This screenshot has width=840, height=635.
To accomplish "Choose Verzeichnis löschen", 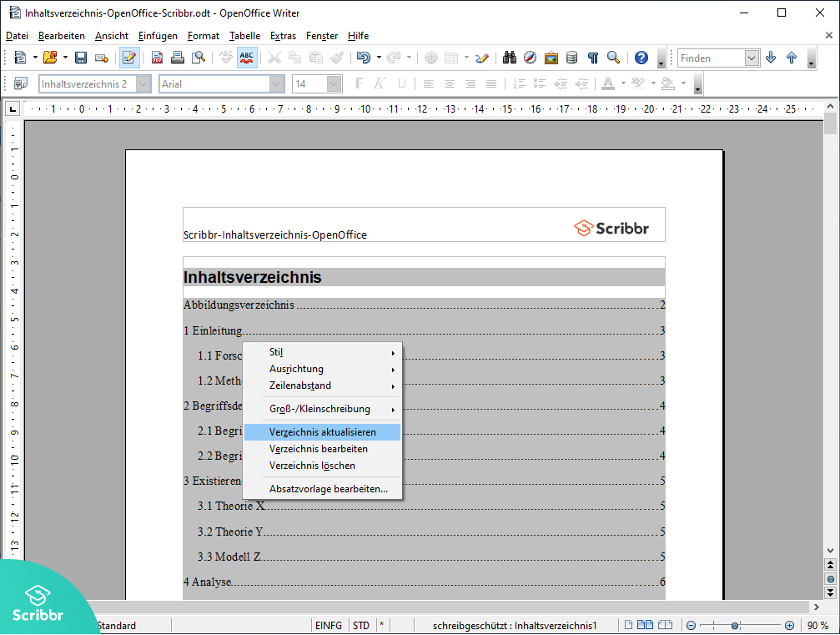I will pyautogui.click(x=312, y=466).
